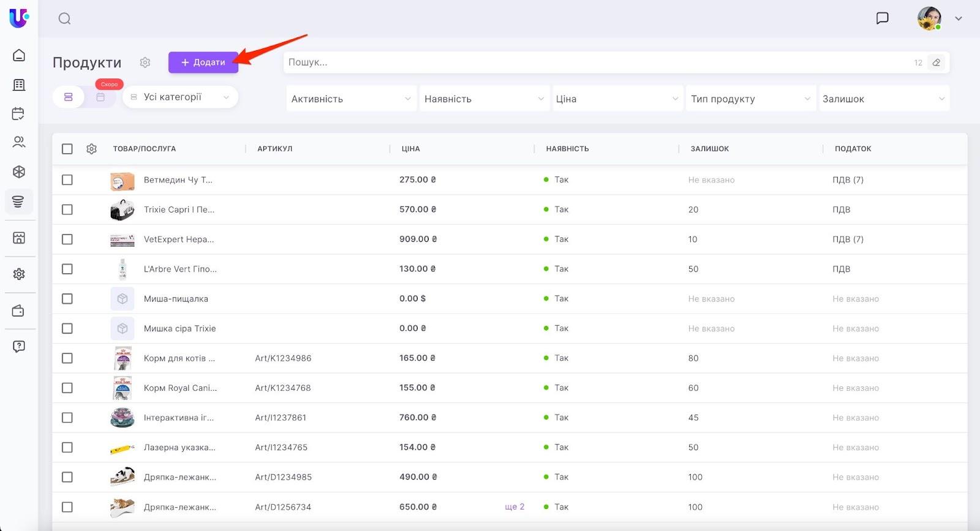Select checkbox for Миша-пищалка row

67,299
